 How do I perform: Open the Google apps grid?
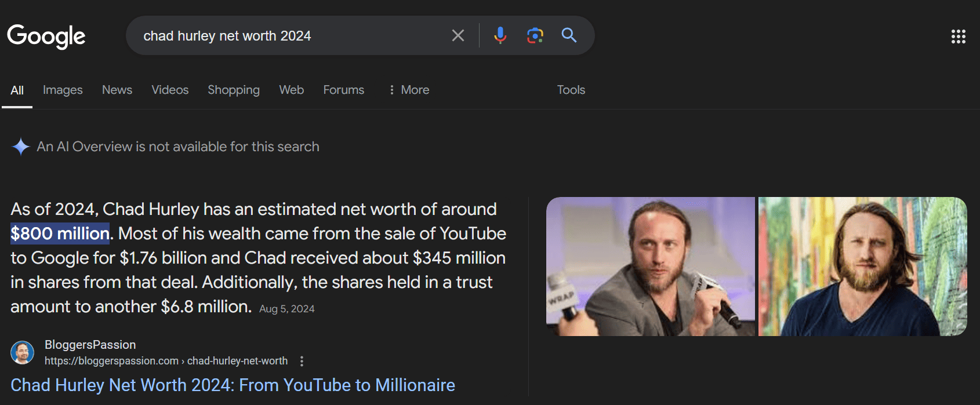coord(959,37)
